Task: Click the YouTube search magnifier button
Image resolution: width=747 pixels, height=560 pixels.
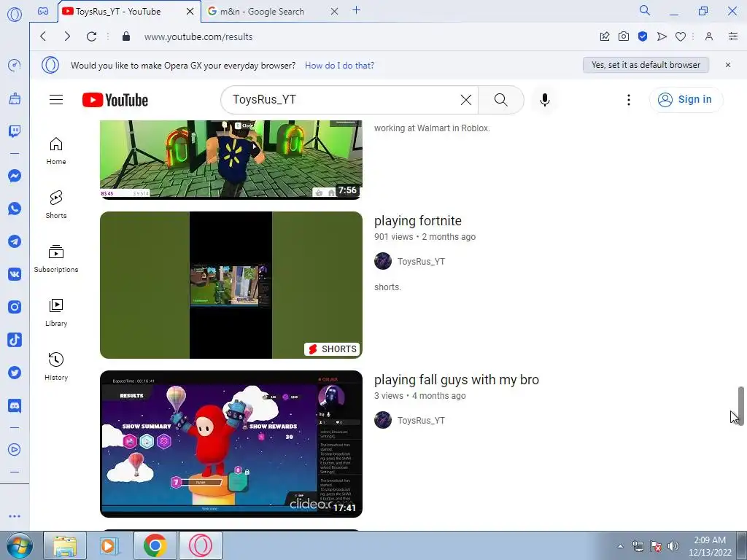Action: click(500, 99)
